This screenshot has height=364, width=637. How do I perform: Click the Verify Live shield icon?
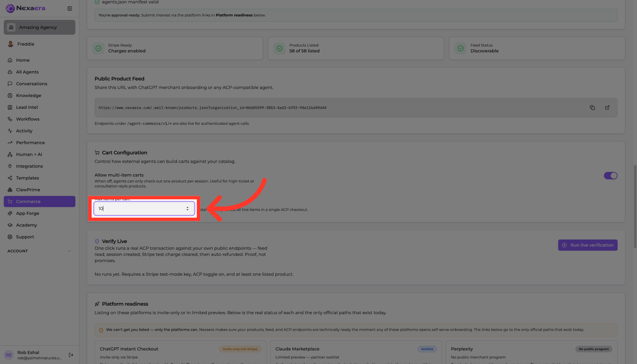click(x=97, y=241)
